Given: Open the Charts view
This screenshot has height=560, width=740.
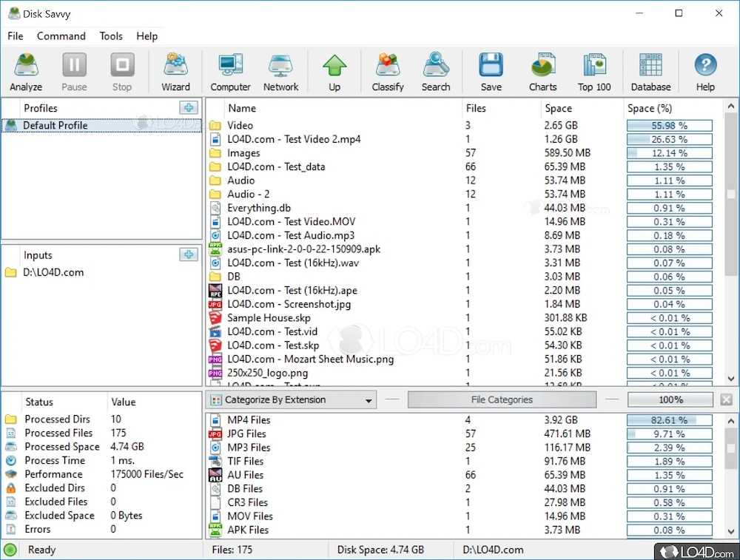Looking at the screenshot, I should [542, 72].
